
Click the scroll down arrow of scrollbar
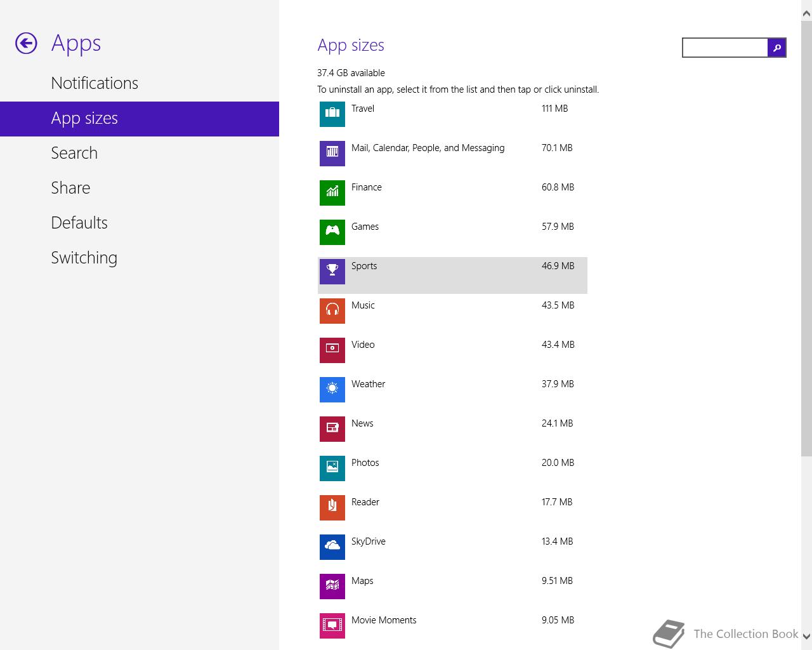(806, 636)
